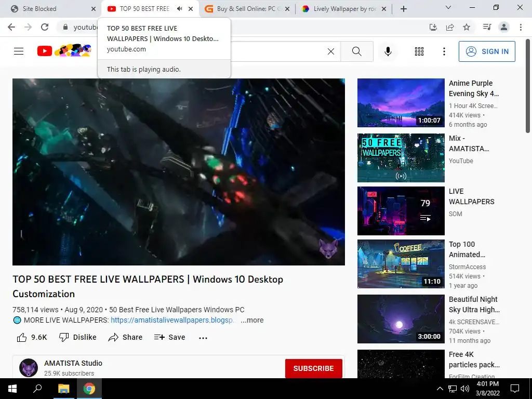Click the red SUBSCRIBE button
The image size is (532, 399).
[x=313, y=368]
